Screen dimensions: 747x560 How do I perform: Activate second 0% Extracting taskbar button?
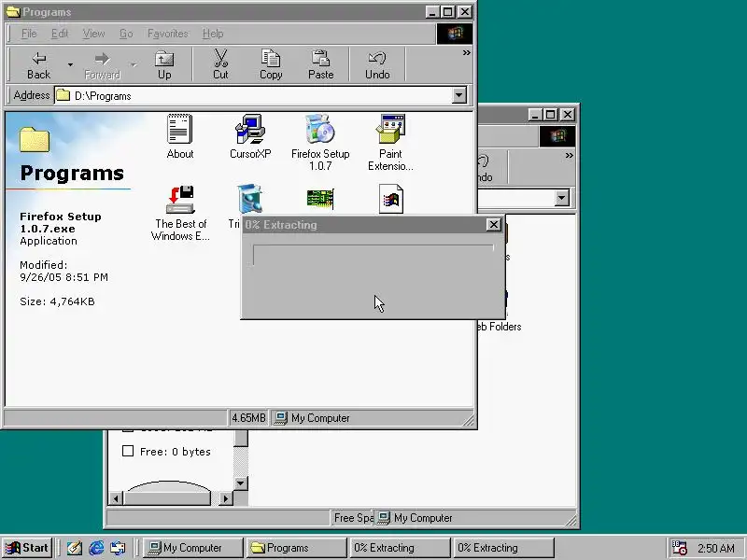point(504,548)
